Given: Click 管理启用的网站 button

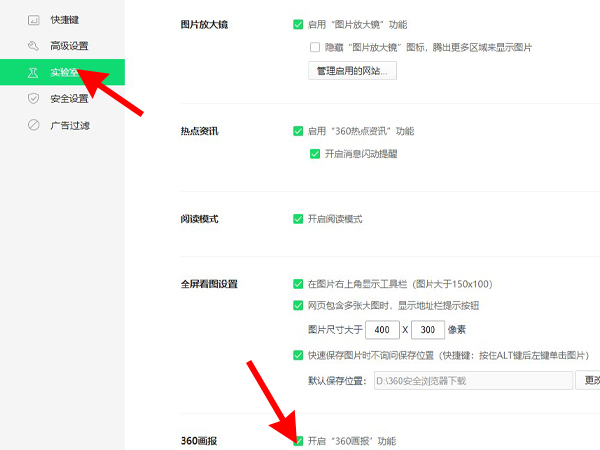Looking at the screenshot, I should point(352,70).
